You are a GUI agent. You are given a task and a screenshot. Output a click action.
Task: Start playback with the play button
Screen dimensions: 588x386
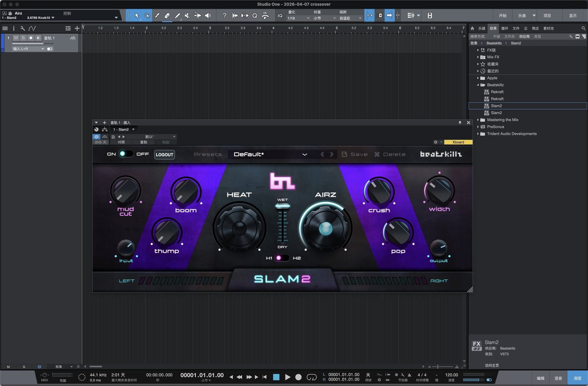coord(288,377)
